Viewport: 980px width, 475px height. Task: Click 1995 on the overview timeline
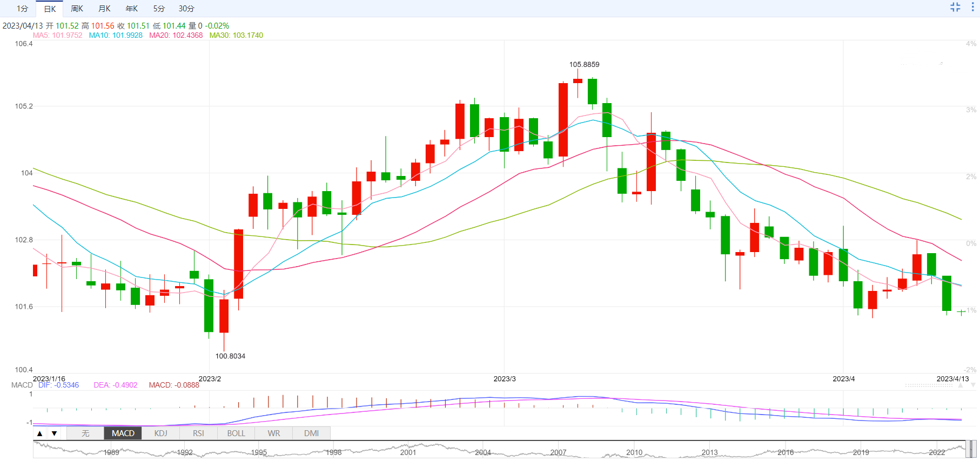259,452
